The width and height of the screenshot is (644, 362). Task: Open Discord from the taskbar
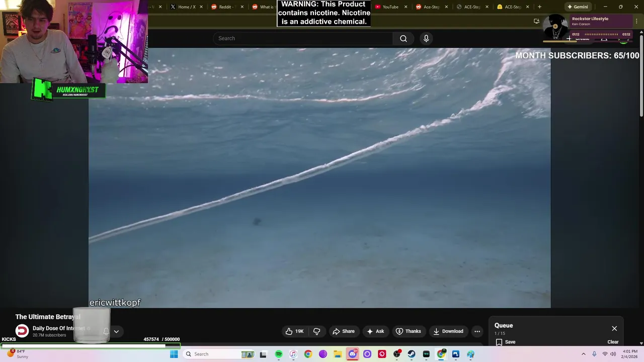pos(352,354)
